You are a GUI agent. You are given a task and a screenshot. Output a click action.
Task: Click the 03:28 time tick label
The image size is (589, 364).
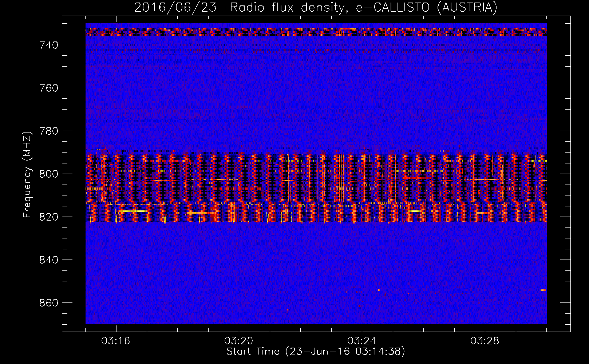point(485,341)
